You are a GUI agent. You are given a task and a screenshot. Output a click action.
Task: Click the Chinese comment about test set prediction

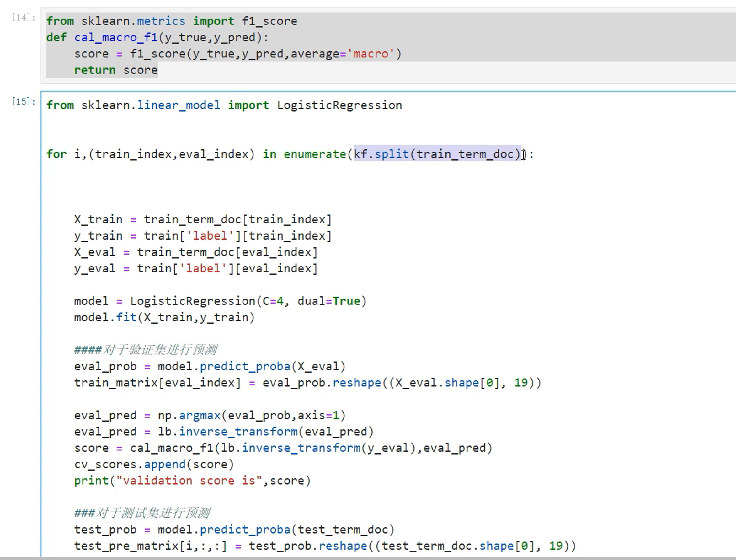click(x=142, y=513)
